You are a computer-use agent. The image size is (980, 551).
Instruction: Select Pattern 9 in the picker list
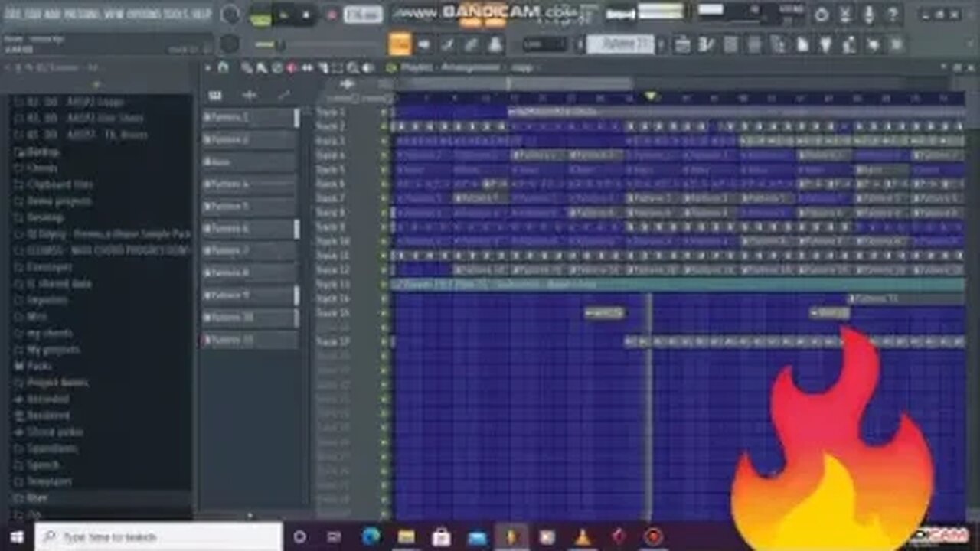250,295
